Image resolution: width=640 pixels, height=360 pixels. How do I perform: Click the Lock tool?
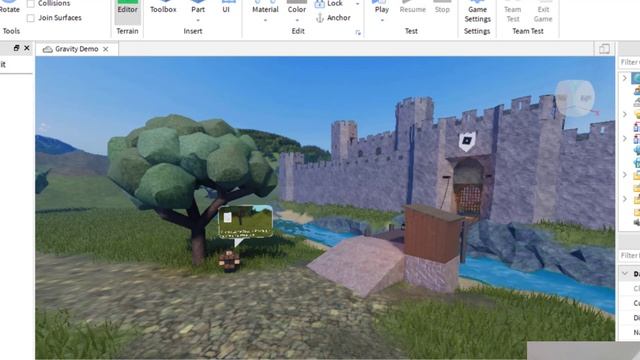click(329, 4)
